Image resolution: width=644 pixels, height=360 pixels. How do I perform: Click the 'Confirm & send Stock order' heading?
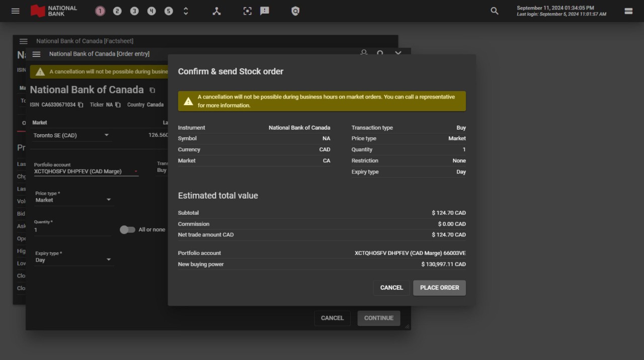click(x=230, y=71)
